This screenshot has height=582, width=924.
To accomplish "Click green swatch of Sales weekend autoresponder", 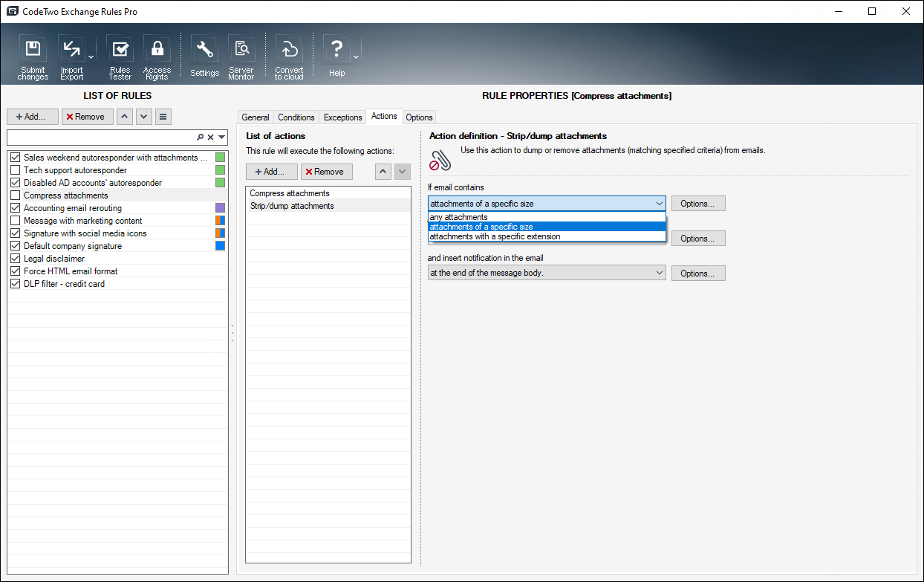I will (x=220, y=158).
